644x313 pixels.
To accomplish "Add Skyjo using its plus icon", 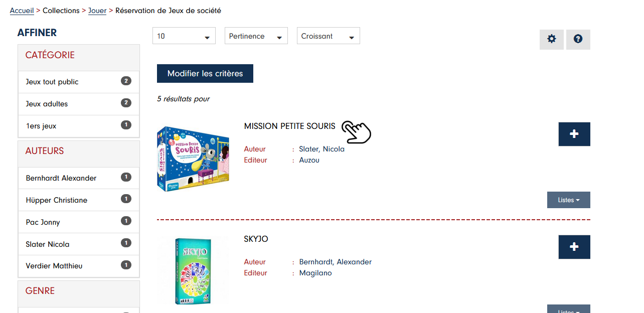I will coord(574,247).
